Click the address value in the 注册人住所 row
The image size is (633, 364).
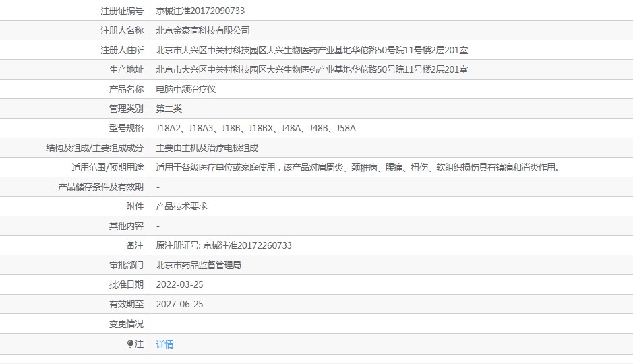(x=312, y=50)
